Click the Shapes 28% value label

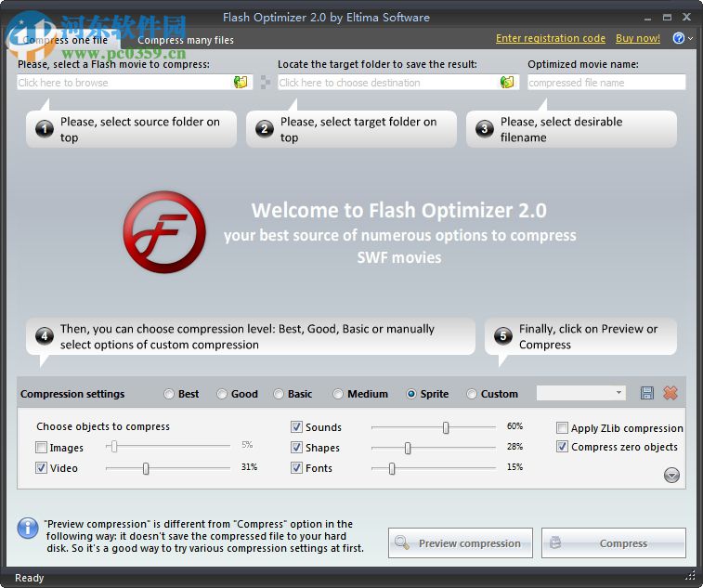click(x=514, y=446)
